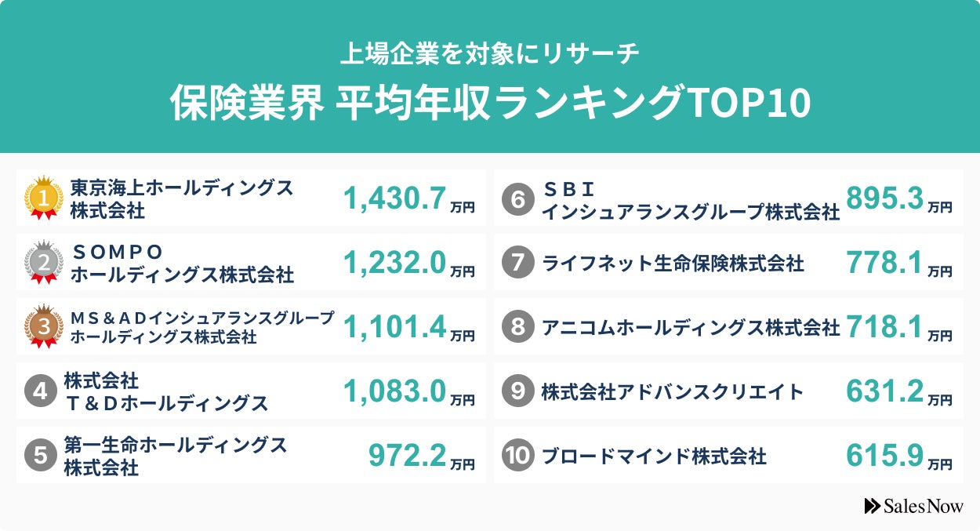Click the 保険業界 平均年収ランキングTOP10 title

point(490,103)
